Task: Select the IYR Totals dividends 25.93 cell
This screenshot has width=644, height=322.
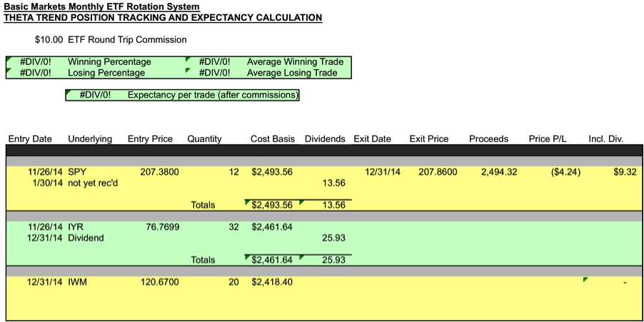Action: (x=333, y=260)
